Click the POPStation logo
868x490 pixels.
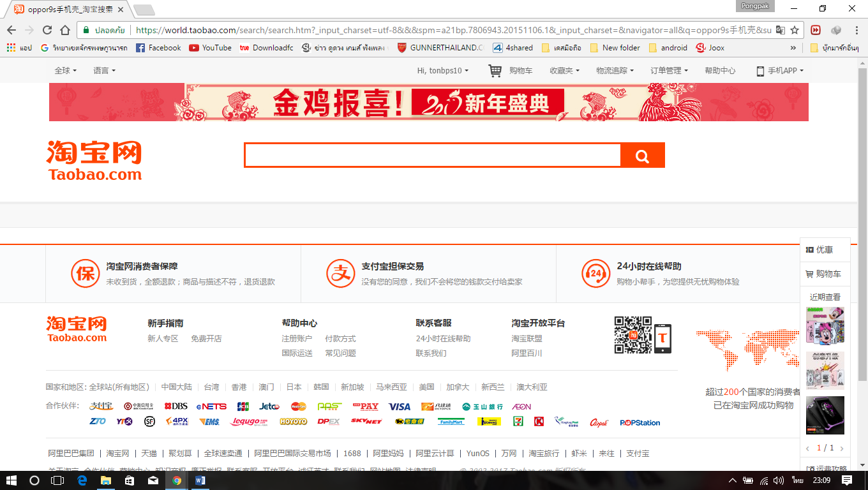coord(640,422)
